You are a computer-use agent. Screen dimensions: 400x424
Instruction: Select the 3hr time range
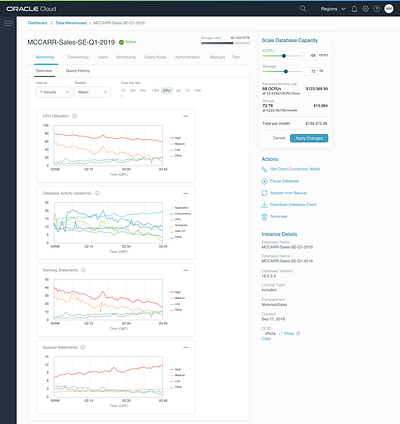point(133,91)
